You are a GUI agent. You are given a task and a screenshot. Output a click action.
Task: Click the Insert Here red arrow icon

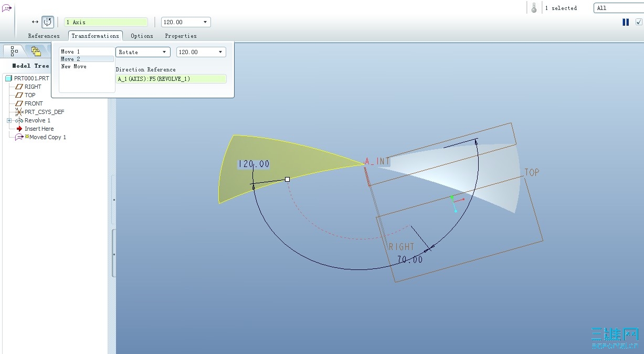19,129
